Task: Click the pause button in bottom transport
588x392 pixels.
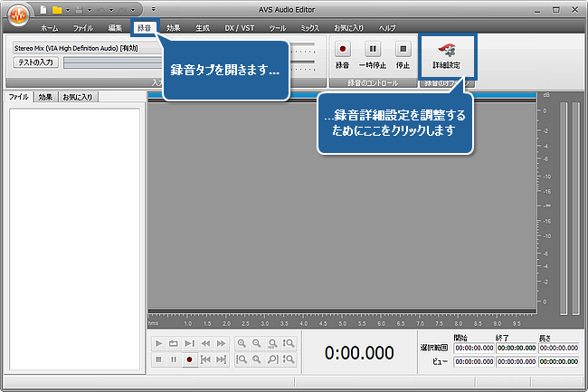Action: 174,359
